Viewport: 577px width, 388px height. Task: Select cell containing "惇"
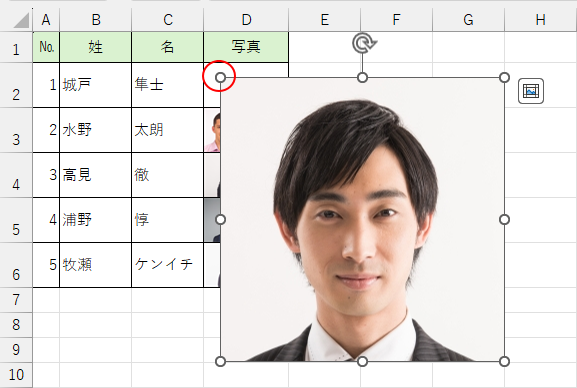tap(167, 220)
